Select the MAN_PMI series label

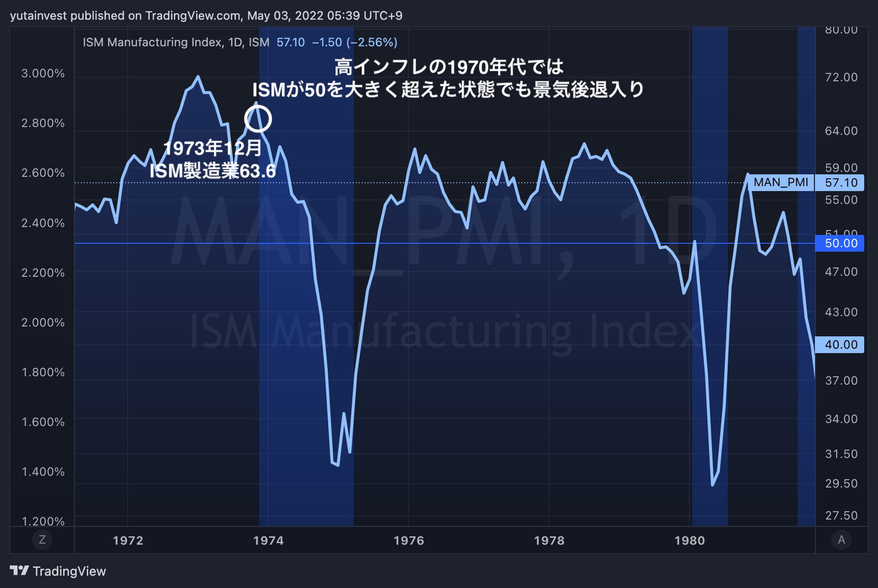[x=781, y=183]
